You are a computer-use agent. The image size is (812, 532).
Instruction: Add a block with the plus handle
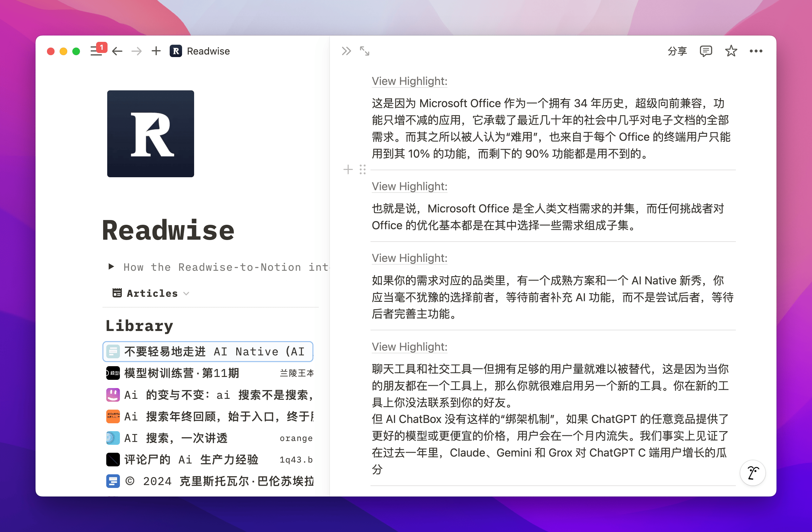coord(348,170)
